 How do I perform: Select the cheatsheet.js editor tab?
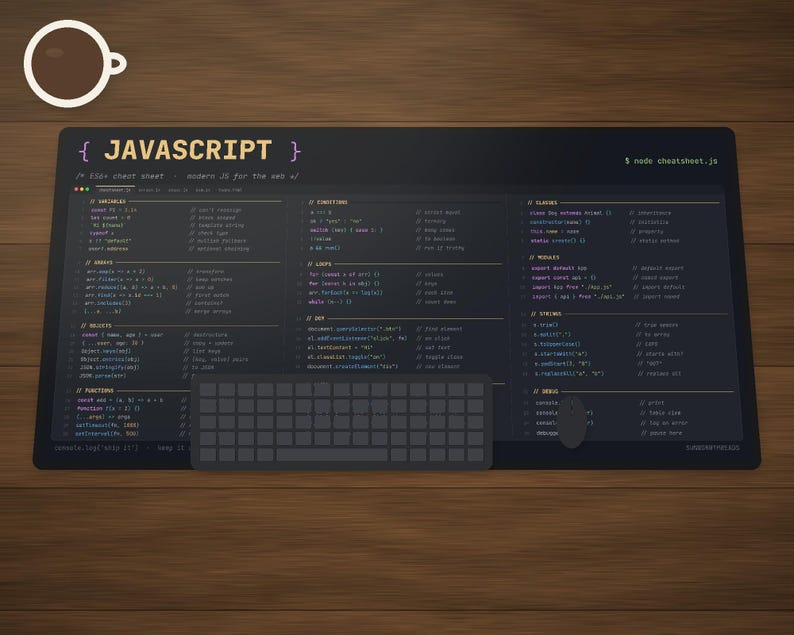[114, 190]
